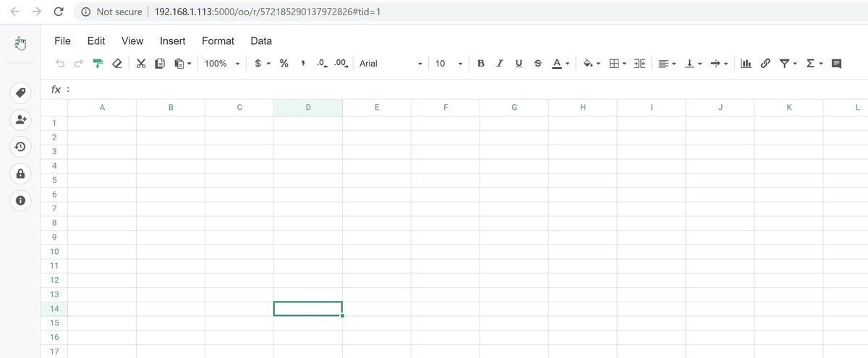The image size is (868, 358).
Task: Open the 100% zoom dropdown
Action: click(x=222, y=64)
